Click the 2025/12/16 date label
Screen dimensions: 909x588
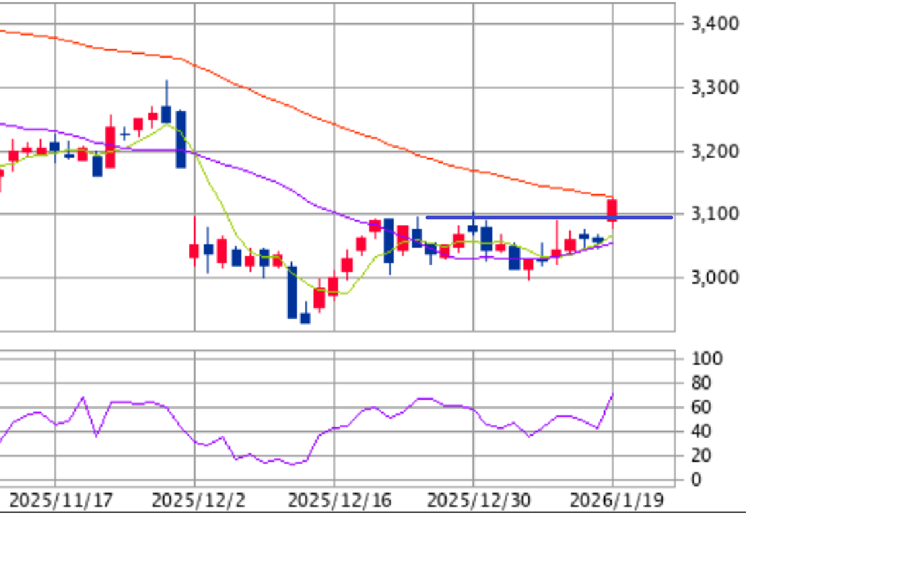[339, 500]
